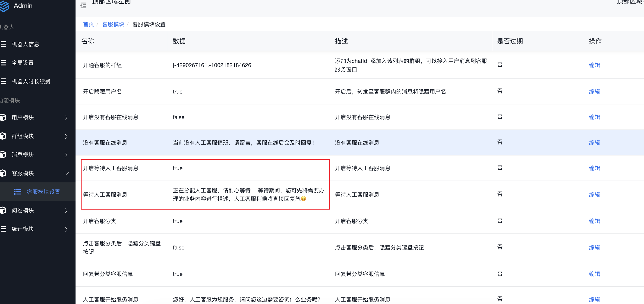
Task: Click the Admin logo icon
Action: point(4,6)
